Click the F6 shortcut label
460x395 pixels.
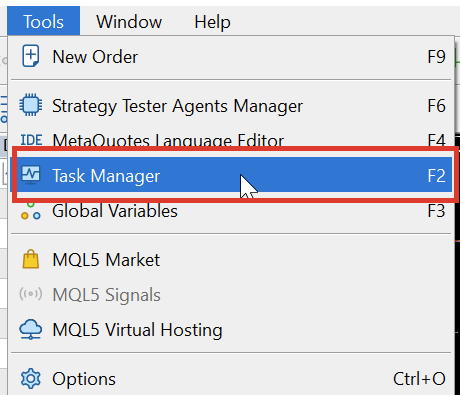(436, 106)
